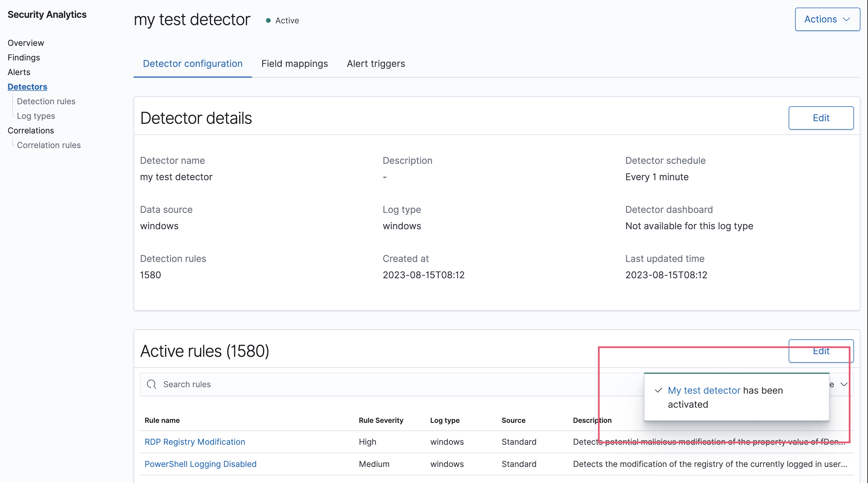Collapse the Detectors sidebar section
The height and width of the screenshot is (483, 868).
(27, 87)
